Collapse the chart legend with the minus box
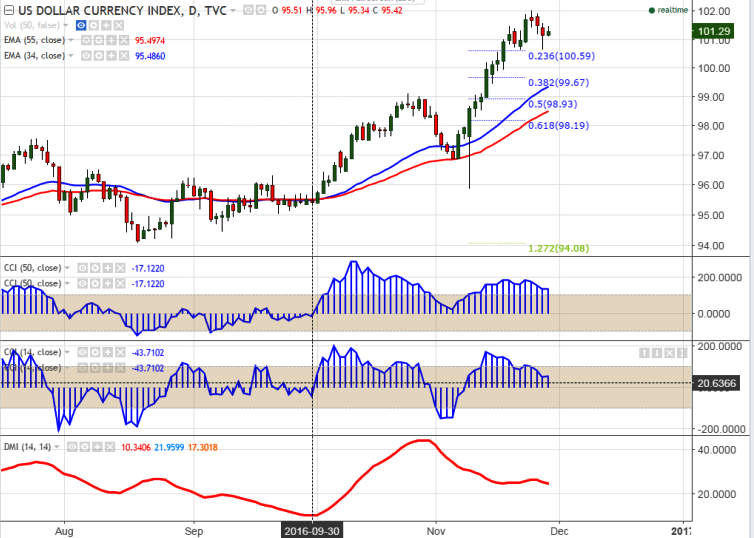The width and height of the screenshot is (754, 538). (8, 10)
